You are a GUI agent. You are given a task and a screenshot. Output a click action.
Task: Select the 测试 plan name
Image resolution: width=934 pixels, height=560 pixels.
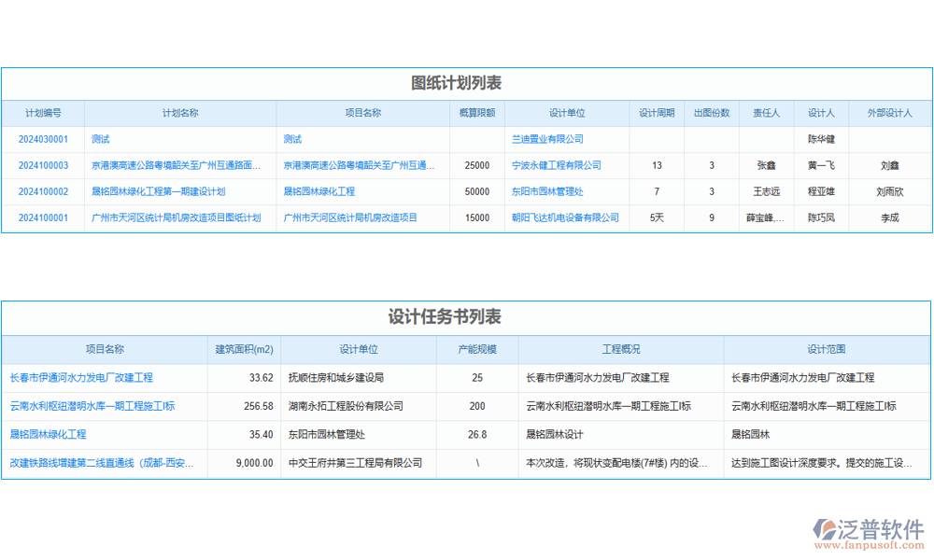99,138
